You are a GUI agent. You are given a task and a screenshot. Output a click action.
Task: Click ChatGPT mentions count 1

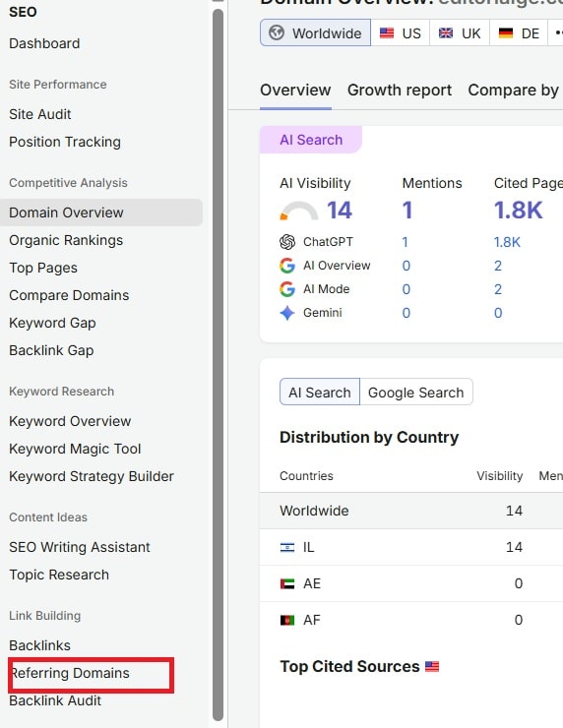(x=406, y=242)
